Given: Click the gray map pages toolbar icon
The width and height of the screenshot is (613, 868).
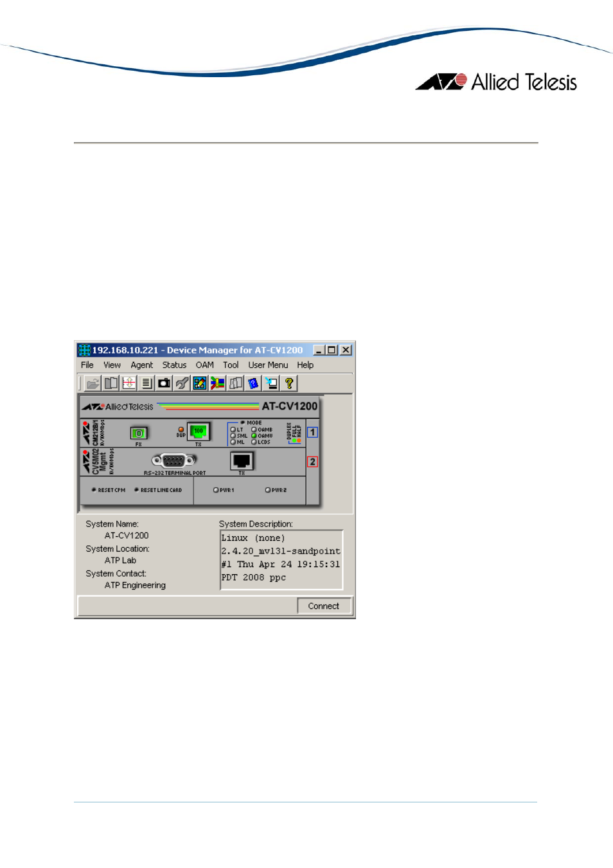Looking at the screenshot, I should [236, 384].
